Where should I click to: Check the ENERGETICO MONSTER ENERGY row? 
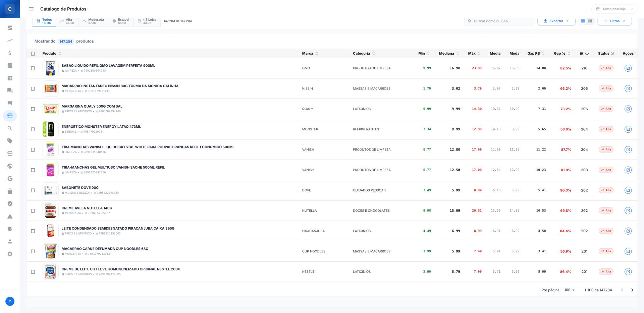pos(33,129)
